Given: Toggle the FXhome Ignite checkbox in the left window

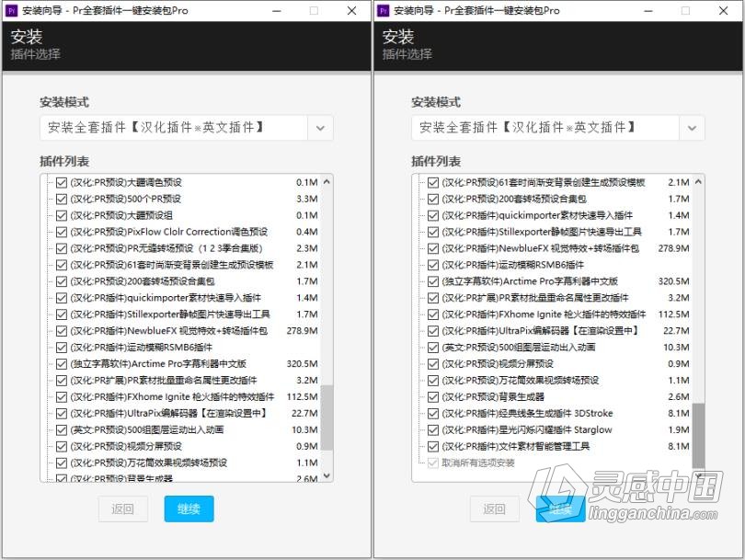Looking at the screenshot, I should click(62, 397).
